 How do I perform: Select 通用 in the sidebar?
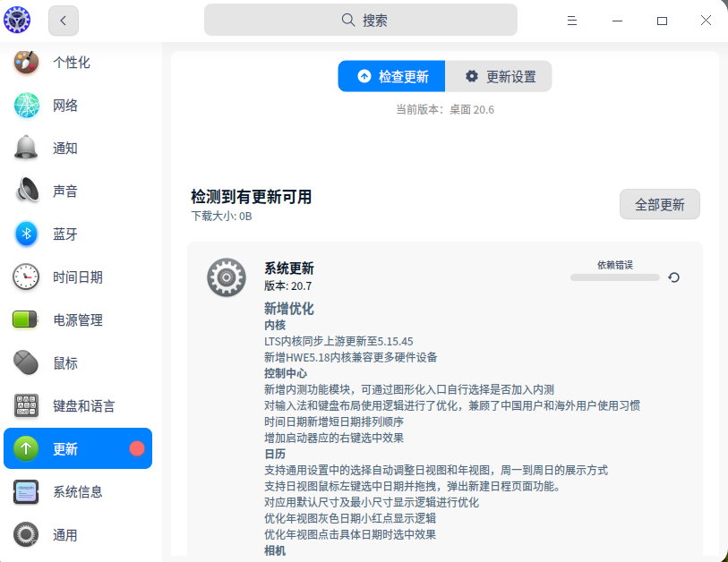coord(65,535)
